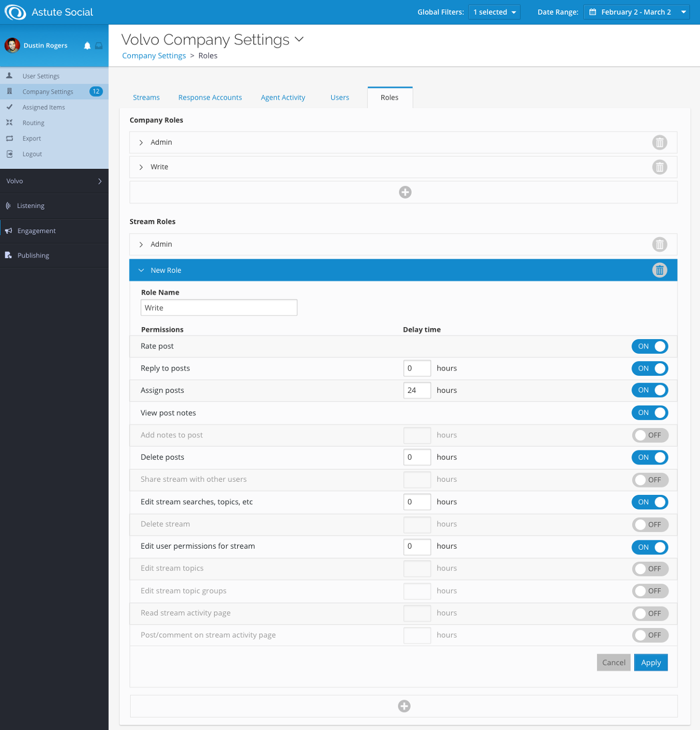The image size is (700, 730).
Task: Open the Volvo Company Settings title dropdown chevron
Action: [x=299, y=39]
